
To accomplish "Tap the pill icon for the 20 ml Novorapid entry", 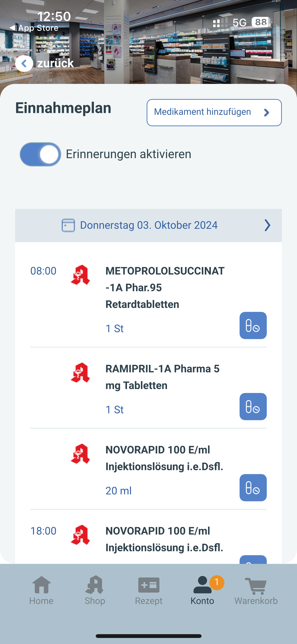I will [253, 488].
